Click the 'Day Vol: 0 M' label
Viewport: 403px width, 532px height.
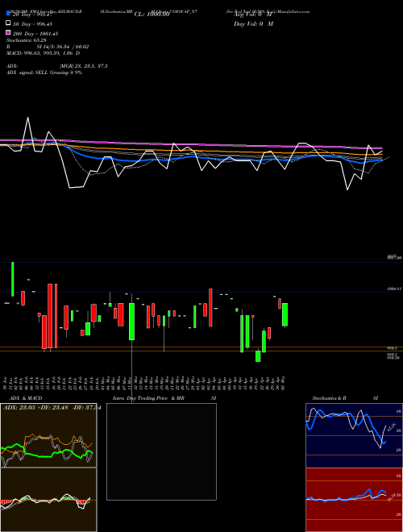[x=253, y=23]
